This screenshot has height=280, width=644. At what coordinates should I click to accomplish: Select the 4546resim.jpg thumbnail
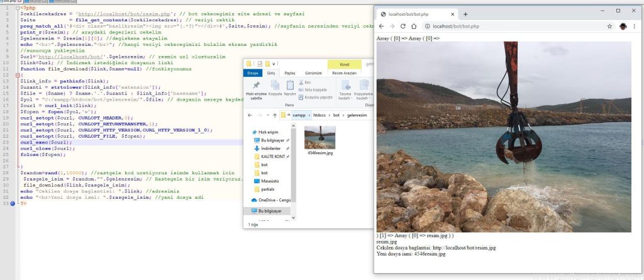click(319, 138)
